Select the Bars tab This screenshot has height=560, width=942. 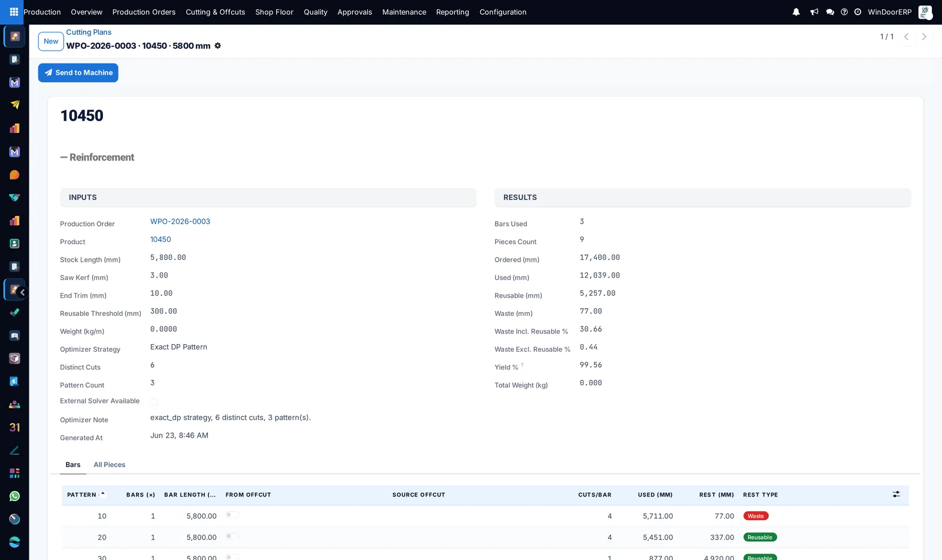[x=73, y=465]
